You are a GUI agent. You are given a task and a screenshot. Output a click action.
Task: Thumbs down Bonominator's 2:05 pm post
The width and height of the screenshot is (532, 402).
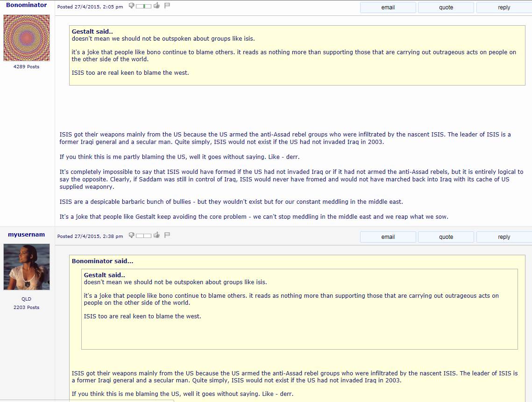[x=132, y=6]
